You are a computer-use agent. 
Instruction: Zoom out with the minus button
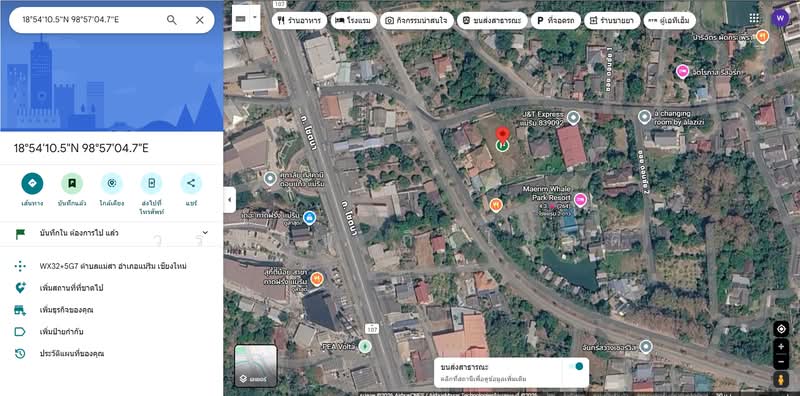(781, 361)
